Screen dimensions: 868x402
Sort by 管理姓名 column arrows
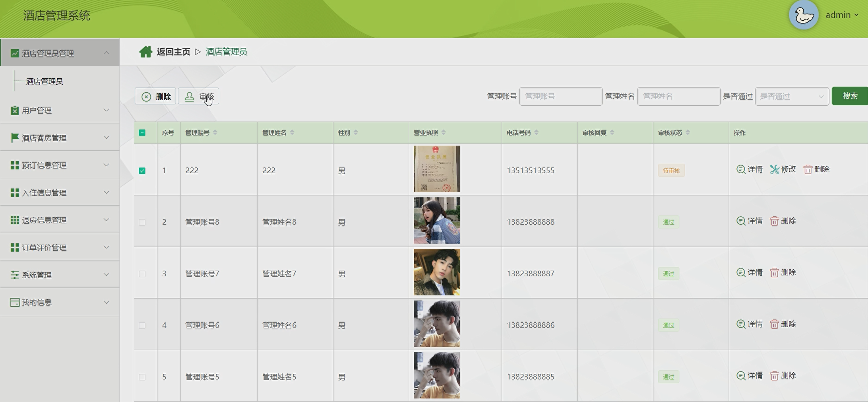[292, 132]
